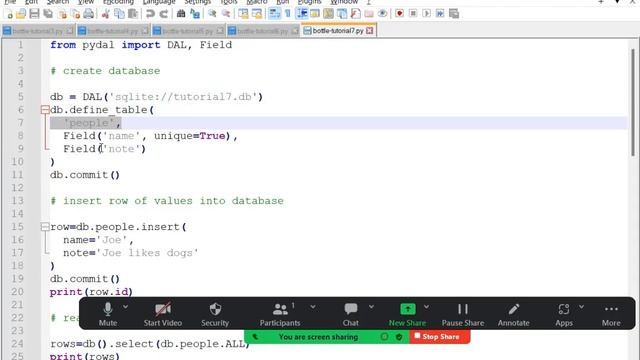Open Folder as Workspace icon
Image resolution: width=640 pixels, height=360 pixels.
click(x=369, y=14)
